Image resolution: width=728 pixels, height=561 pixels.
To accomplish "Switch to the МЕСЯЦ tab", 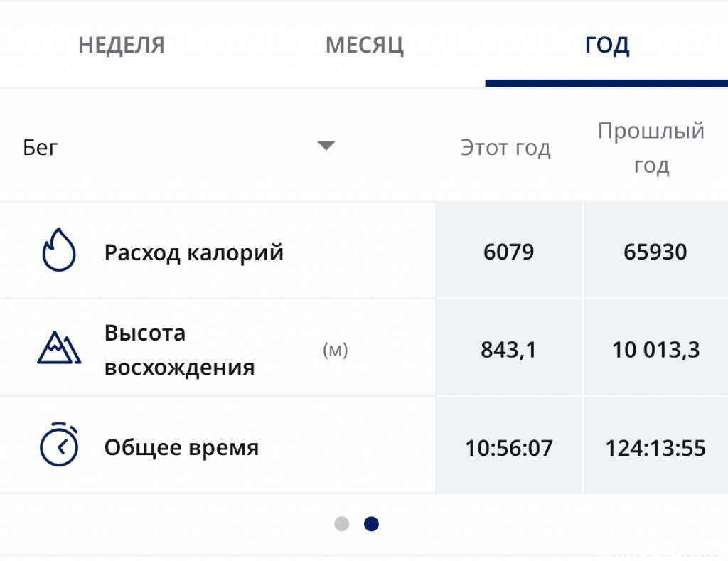I will coord(365,46).
